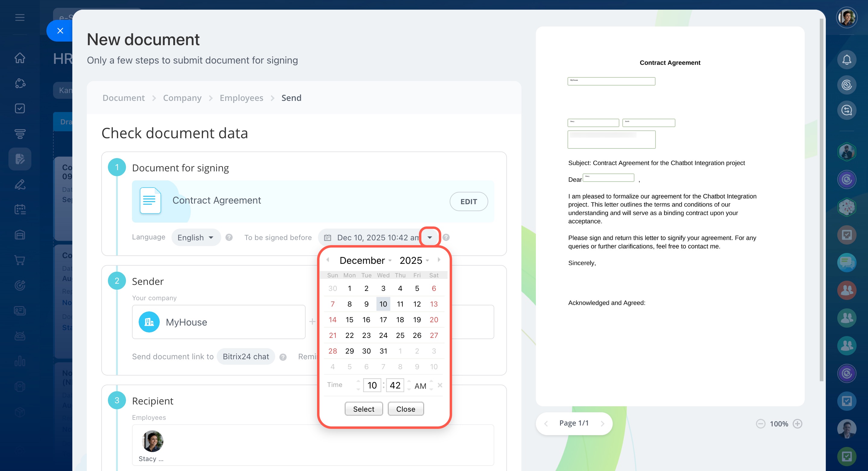Click the hour input field showing 10
This screenshot has height=471, width=868.
point(372,385)
